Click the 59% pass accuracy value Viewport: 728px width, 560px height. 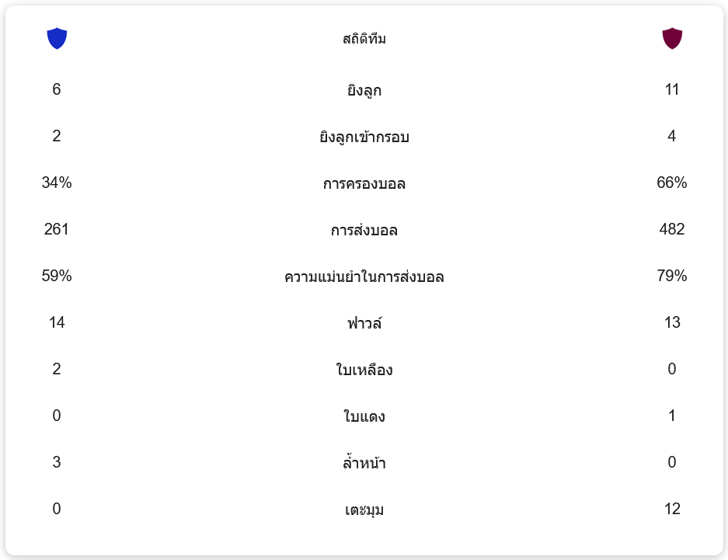coord(57,276)
